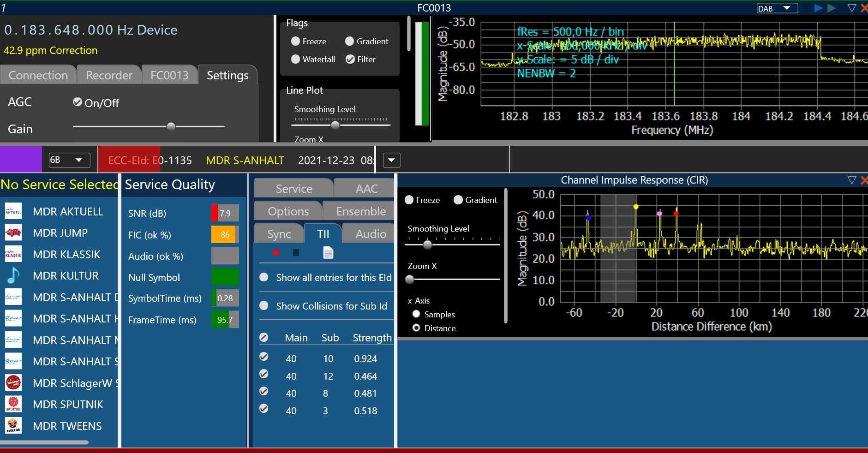Image resolution: width=868 pixels, height=453 pixels.
Task: Select the MDR TWEENS service
Action: [x=67, y=426]
